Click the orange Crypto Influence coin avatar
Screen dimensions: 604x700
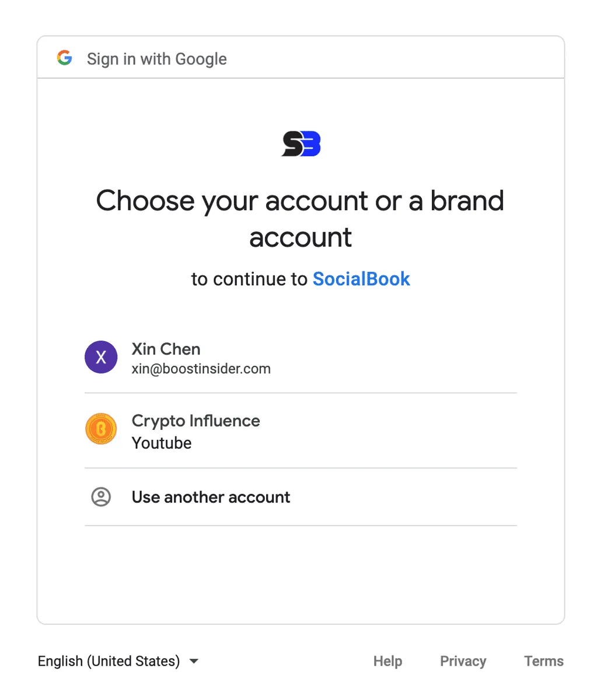(x=101, y=429)
